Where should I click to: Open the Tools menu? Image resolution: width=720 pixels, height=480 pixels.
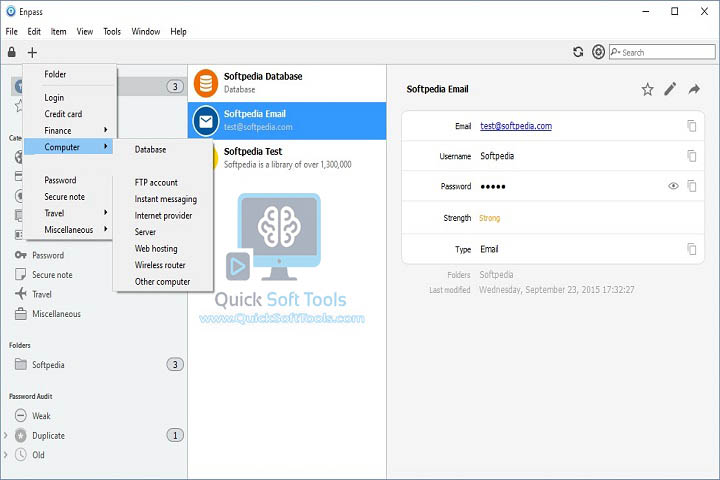click(112, 32)
